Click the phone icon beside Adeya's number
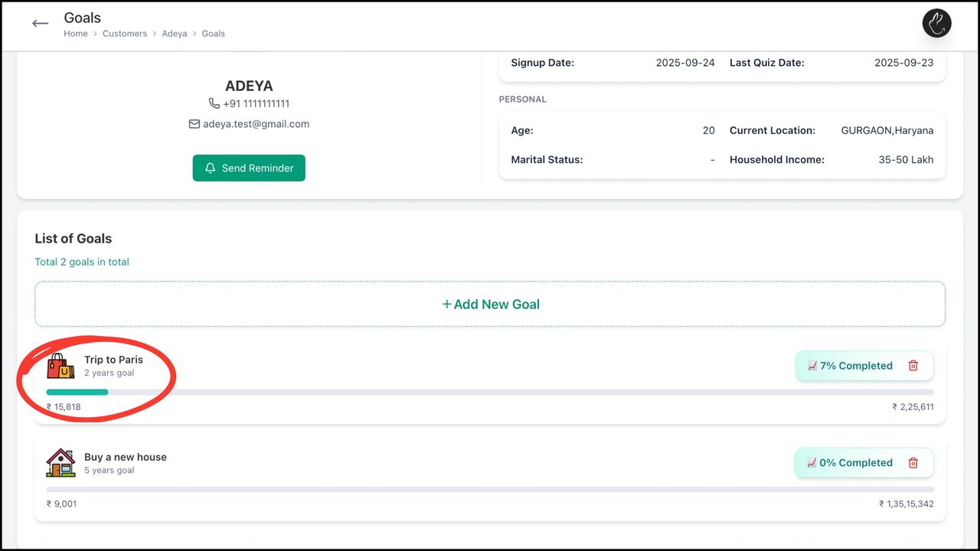The width and height of the screenshot is (980, 551). click(215, 103)
